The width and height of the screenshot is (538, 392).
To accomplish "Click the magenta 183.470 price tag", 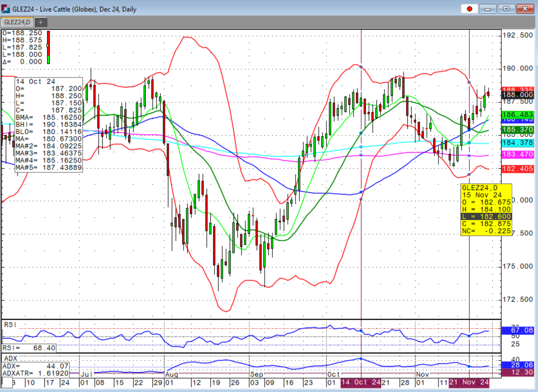I will [x=518, y=154].
